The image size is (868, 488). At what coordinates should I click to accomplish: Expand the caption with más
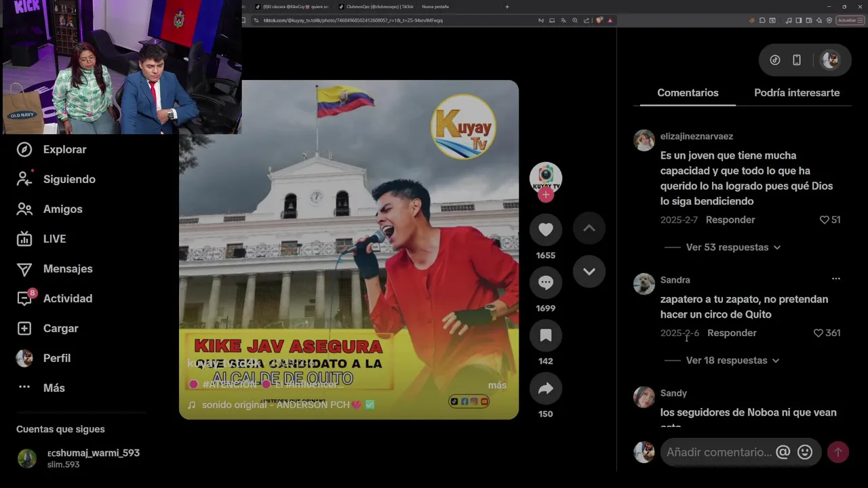497,385
